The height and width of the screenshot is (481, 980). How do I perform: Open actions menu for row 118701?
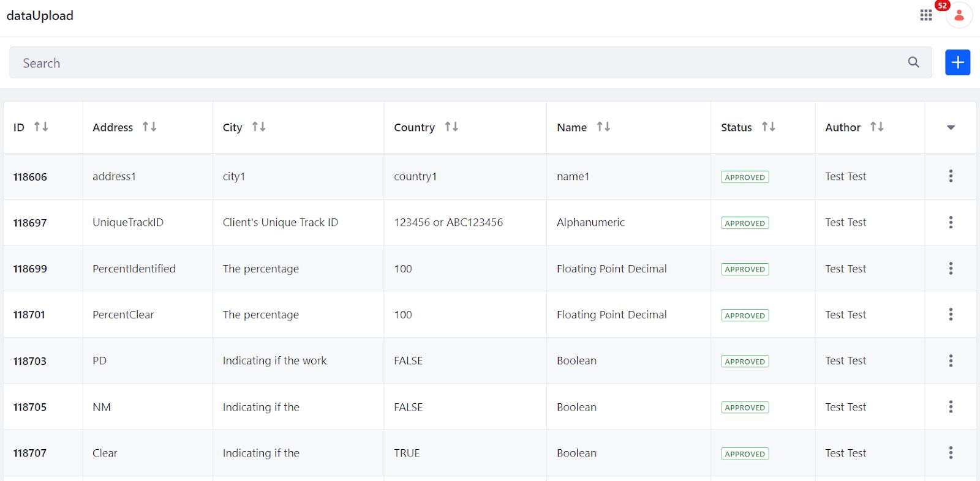tap(951, 315)
